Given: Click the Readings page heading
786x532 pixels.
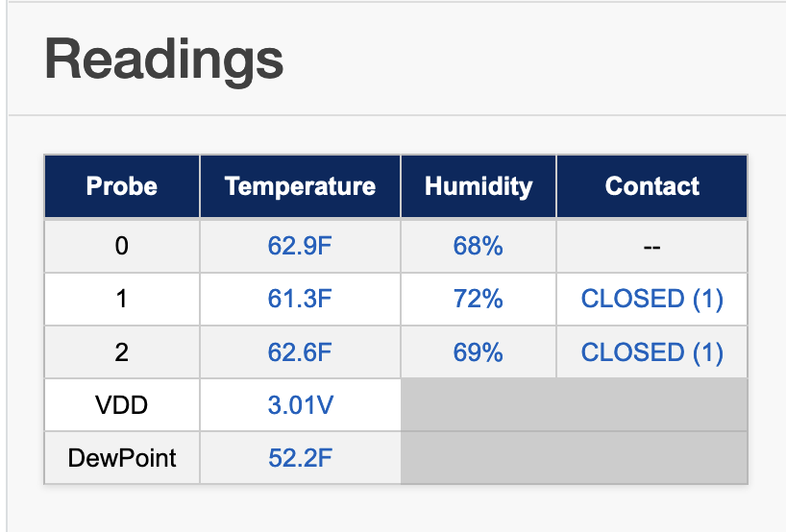Looking at the screenshot, I should click(x=164, y=60).
